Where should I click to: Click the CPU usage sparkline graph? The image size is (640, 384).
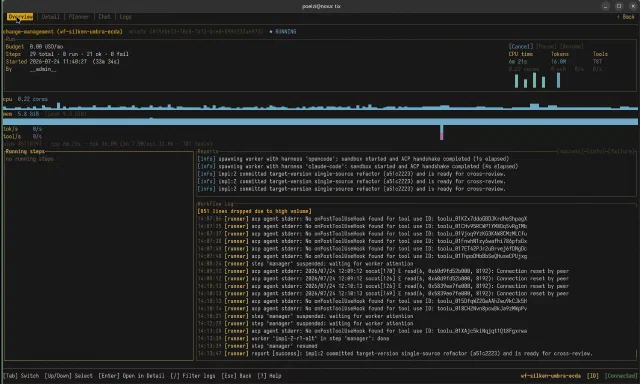[x=320, y=107]
